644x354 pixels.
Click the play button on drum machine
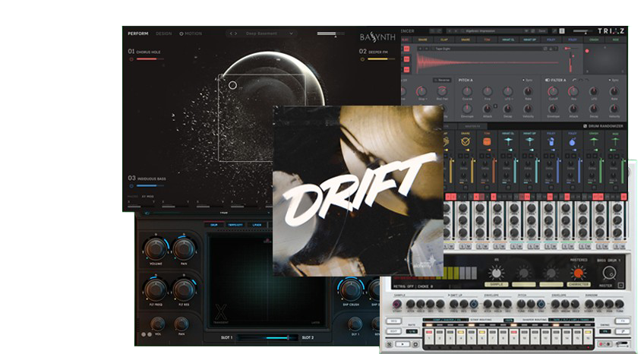[x=402, y=344]
